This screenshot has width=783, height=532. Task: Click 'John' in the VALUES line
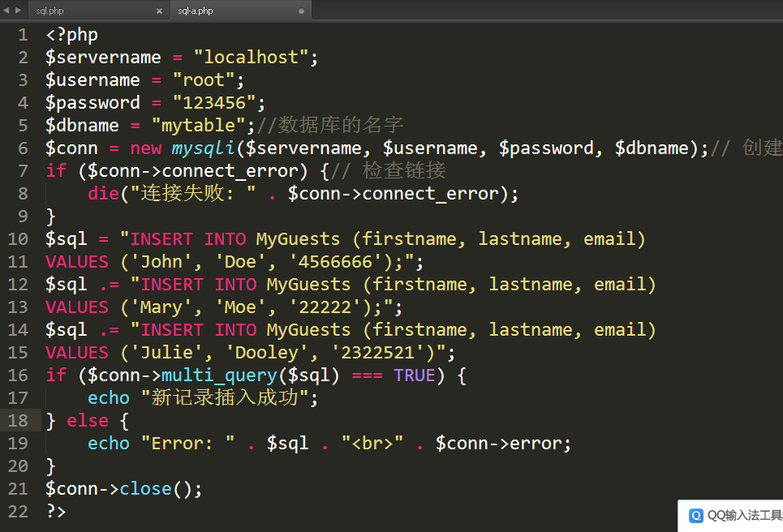click(x=161, y=262)
